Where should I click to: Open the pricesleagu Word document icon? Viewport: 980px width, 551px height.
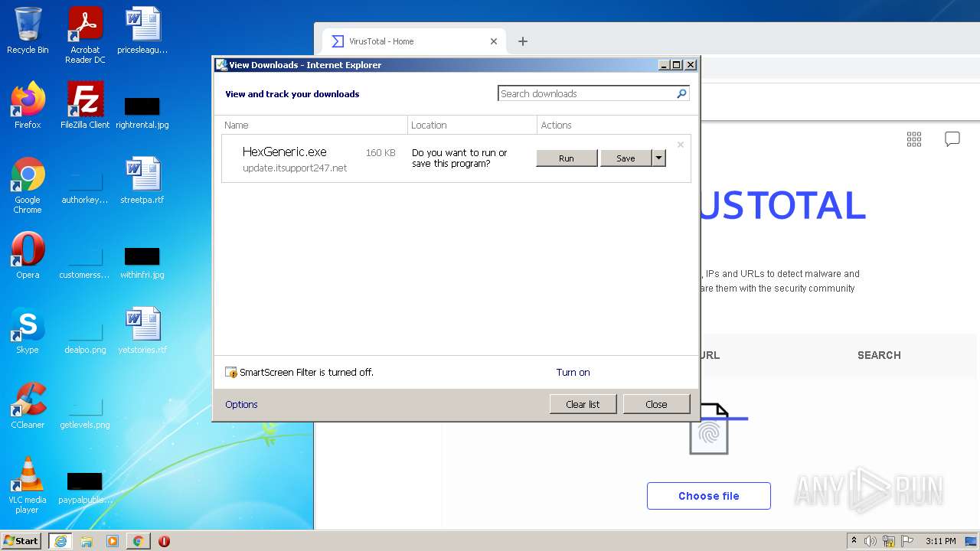click(142, 31)
